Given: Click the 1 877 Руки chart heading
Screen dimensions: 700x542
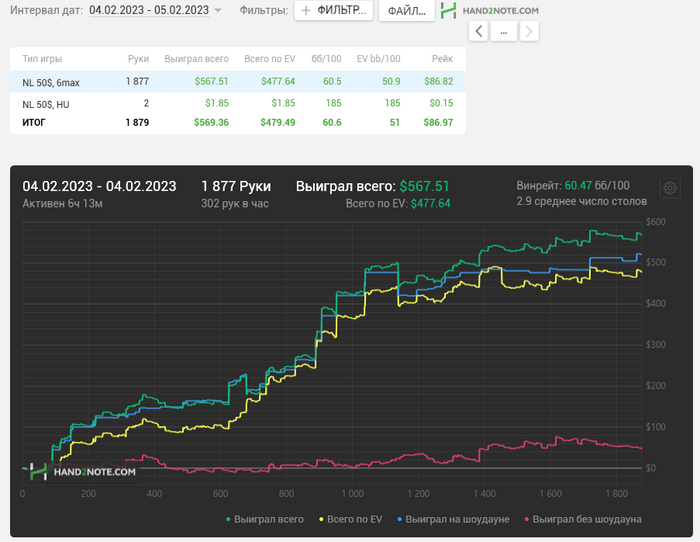Looking at the screenshot, I should (x=236, y=186).
